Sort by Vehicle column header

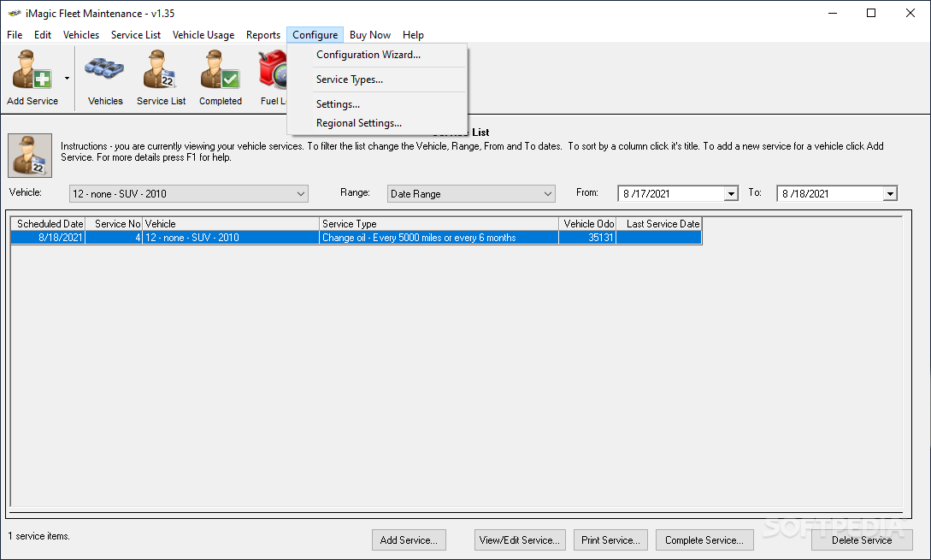point(231,224)
